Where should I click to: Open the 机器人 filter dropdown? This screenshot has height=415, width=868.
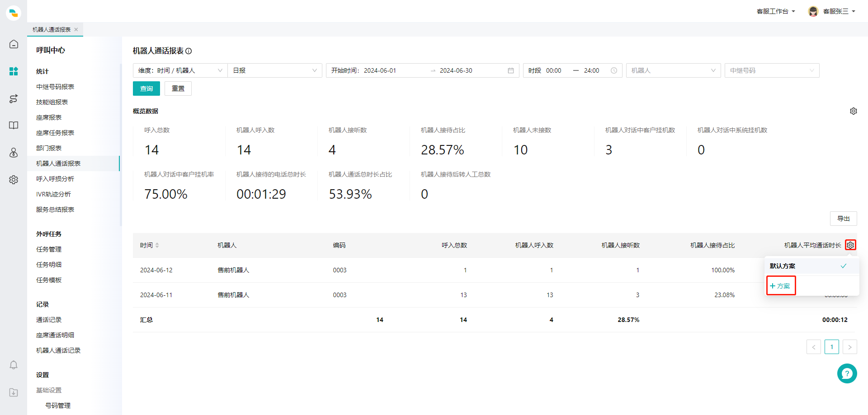(x=674, y=70)
